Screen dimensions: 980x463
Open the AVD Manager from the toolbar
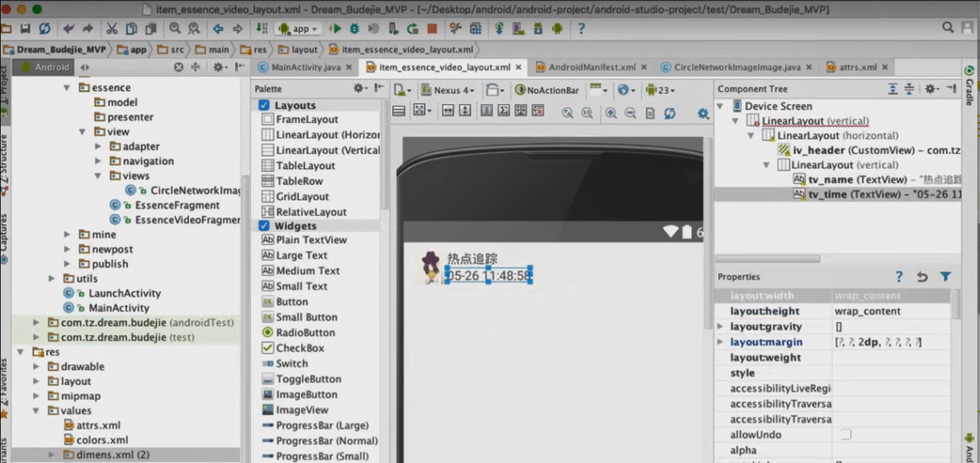[517, 28]
